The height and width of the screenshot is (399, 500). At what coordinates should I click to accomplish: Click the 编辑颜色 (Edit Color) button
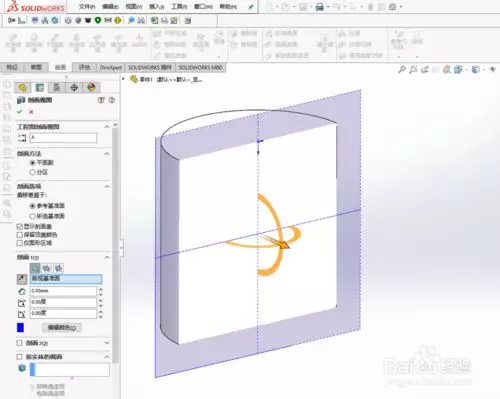click(x=62, y=328)
